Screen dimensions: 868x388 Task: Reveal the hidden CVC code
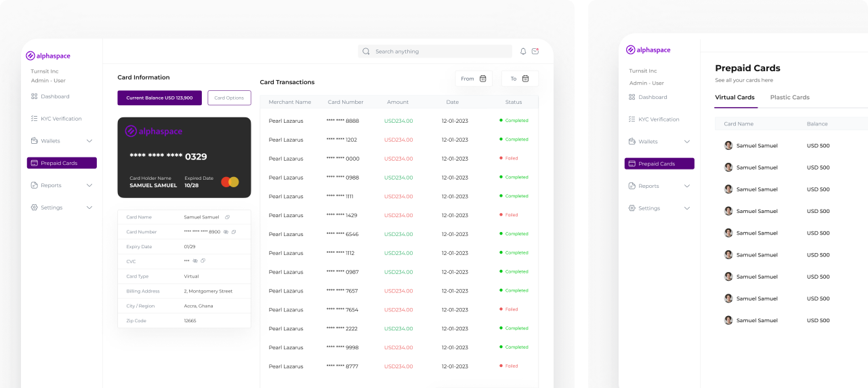point(195,261)
